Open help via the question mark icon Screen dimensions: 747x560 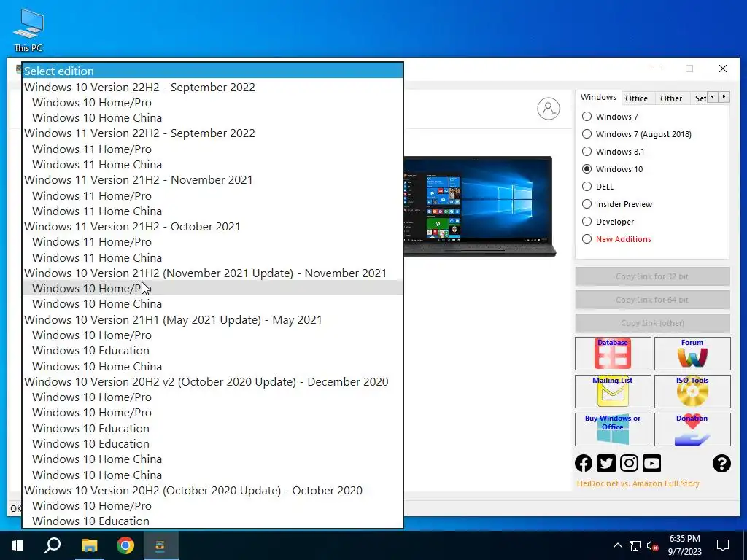point(721,463)
